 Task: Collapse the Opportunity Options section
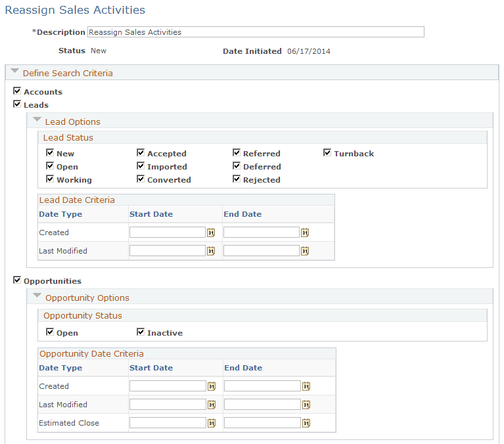coord(37,296)
